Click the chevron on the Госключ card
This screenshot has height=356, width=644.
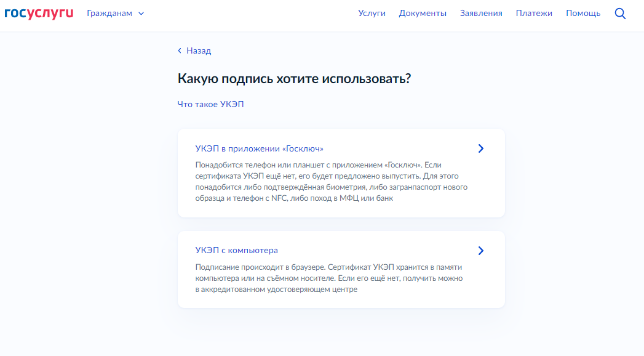point(481,148)
